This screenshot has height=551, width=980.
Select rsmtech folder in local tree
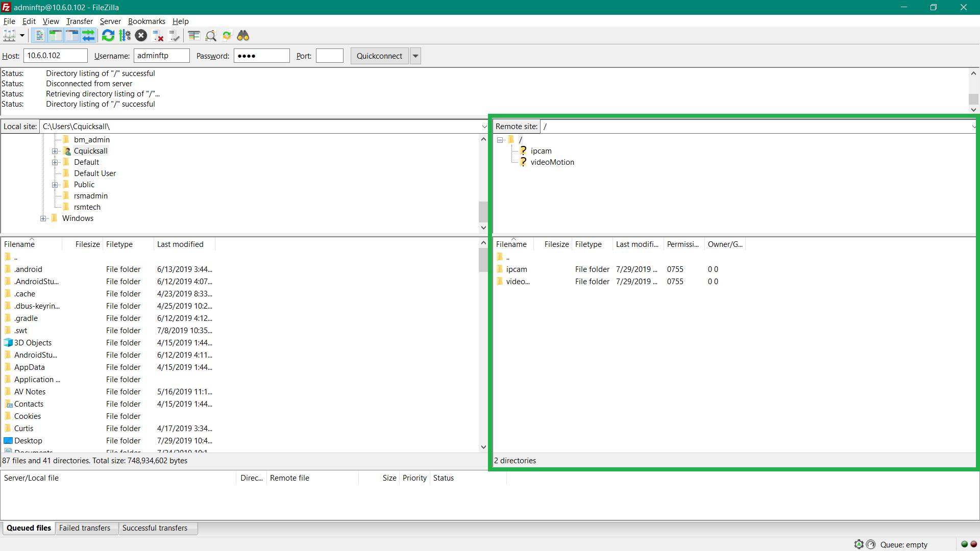(87, 207)
